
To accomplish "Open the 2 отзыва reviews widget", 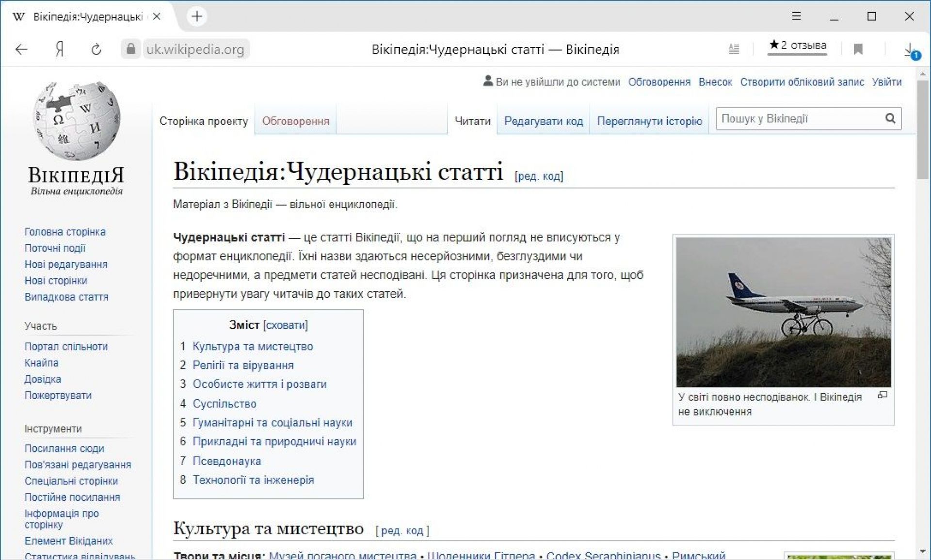I will coord(797,46).
